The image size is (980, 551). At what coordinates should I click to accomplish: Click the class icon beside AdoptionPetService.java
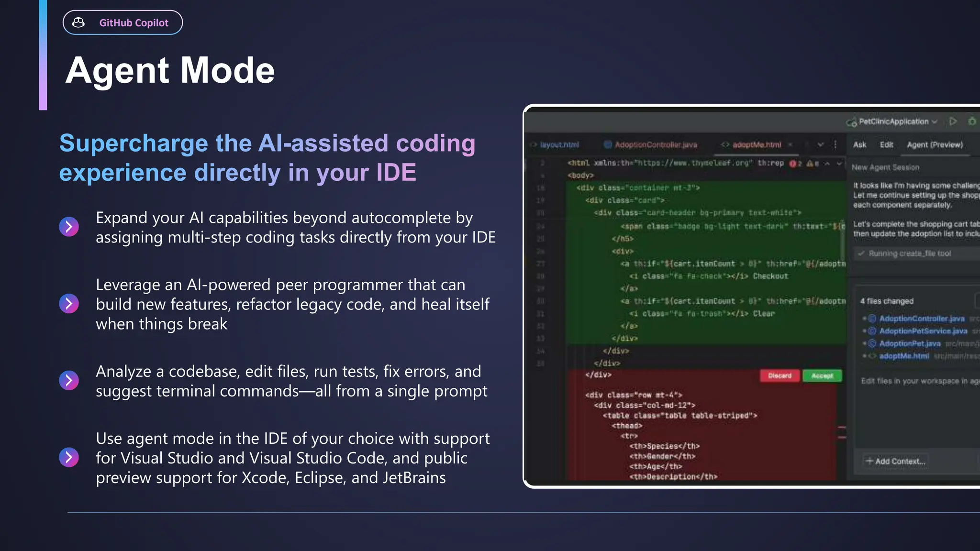pos(872,331)
